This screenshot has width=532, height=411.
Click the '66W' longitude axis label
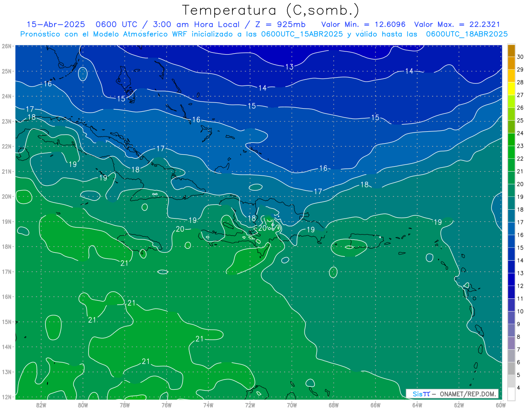point(375,405)
